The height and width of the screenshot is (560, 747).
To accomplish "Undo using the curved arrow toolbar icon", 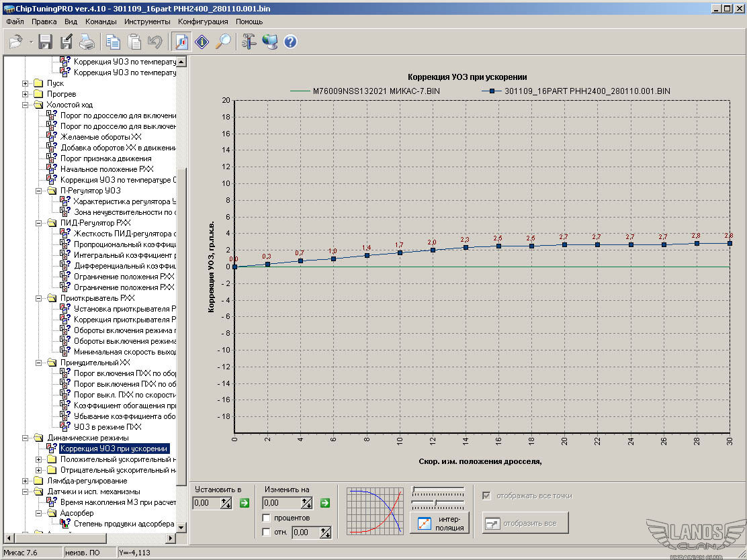I will pyautogui.click(x=155, y=42).
